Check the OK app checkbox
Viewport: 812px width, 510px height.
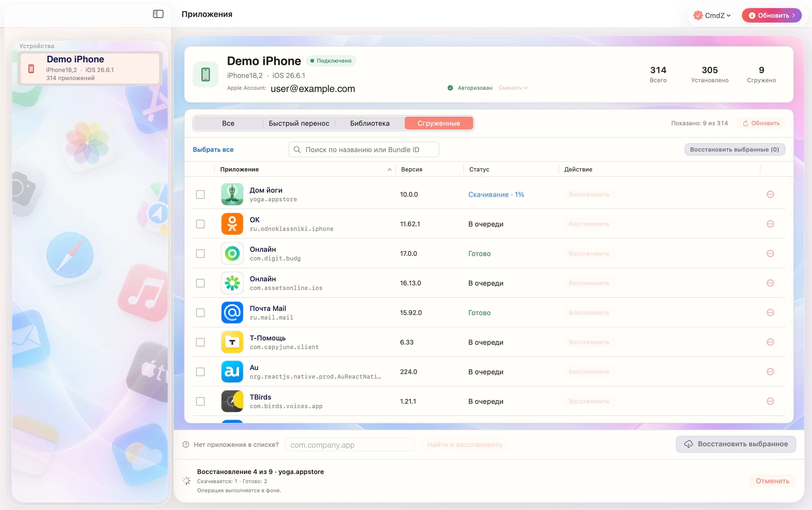(200, 224)
